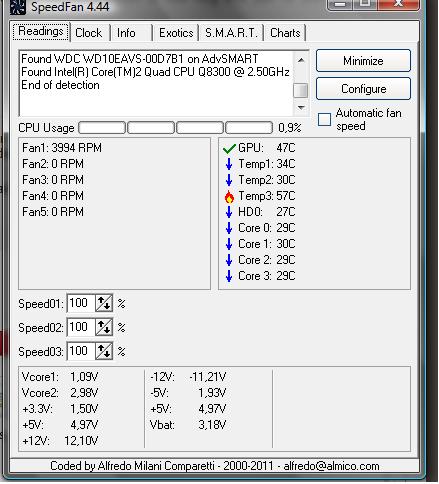439x484 pixels.
Task: Switch to the Readings tab
Action: 41,31
